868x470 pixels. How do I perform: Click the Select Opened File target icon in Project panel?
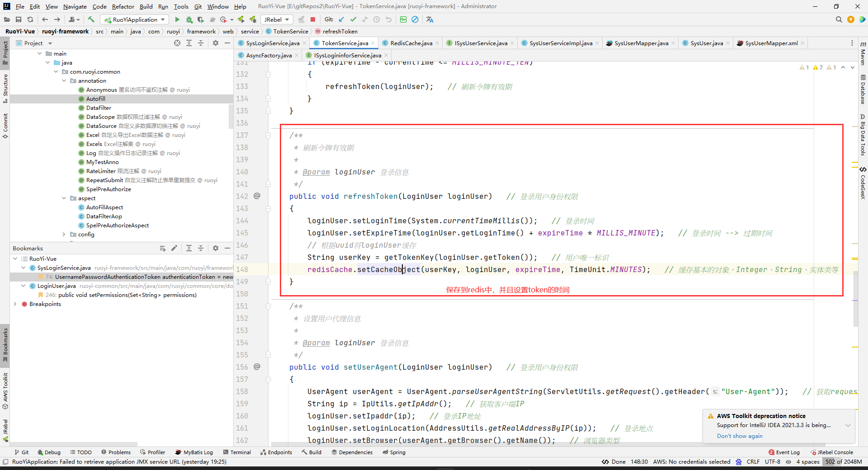177,43
